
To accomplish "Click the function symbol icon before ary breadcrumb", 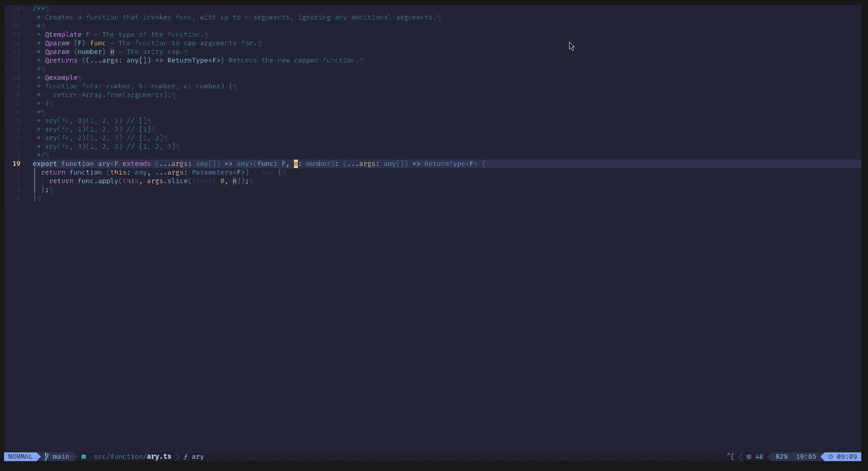I will tap(186, 457).
